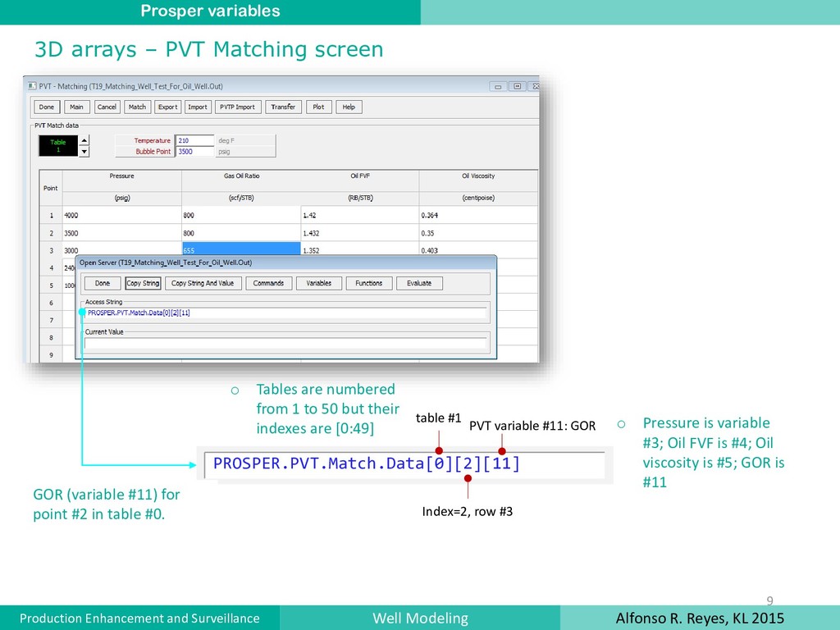Select Gas Oil Ratio cell in row 1

[241, 216]
